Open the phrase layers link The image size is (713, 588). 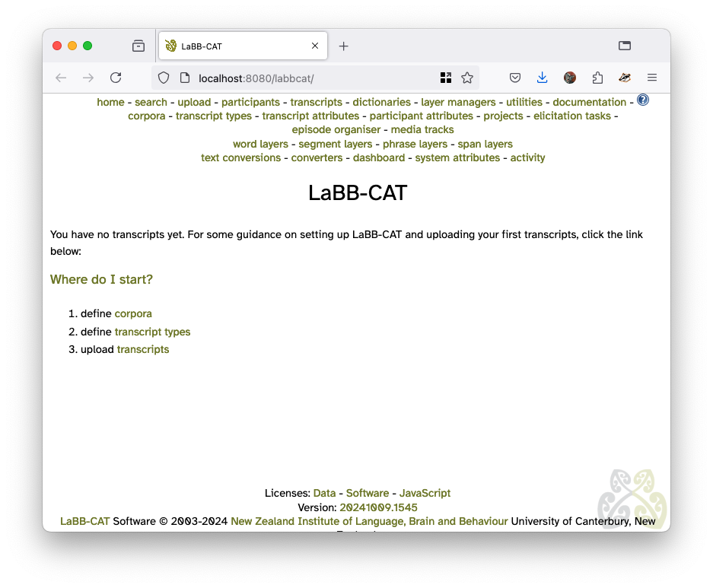415,144
